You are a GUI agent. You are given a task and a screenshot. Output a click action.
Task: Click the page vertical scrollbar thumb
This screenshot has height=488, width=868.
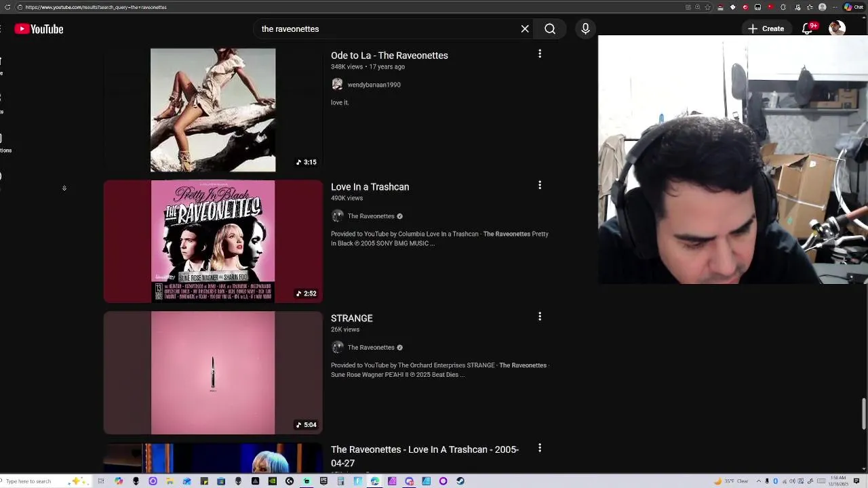coord(864,414)
